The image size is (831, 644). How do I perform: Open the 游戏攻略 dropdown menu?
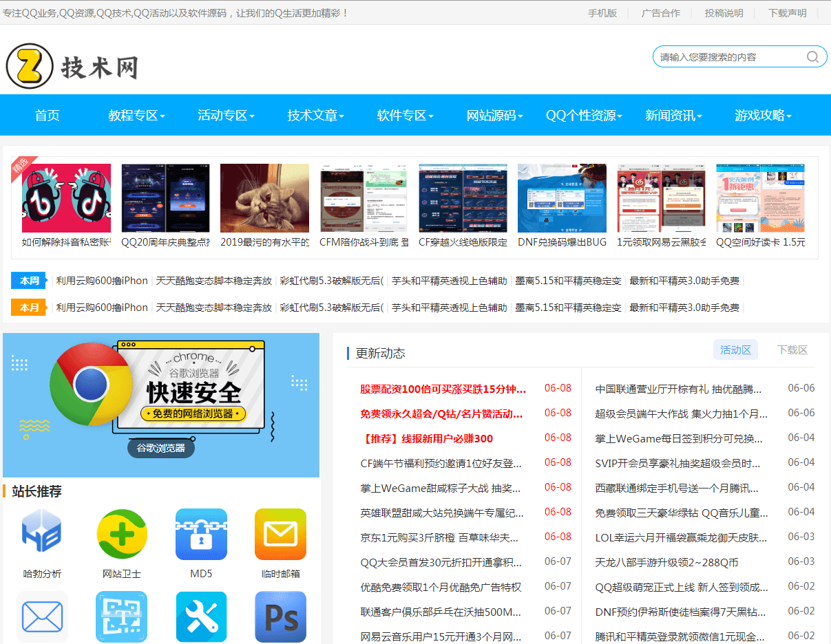(x=763, y=115)
